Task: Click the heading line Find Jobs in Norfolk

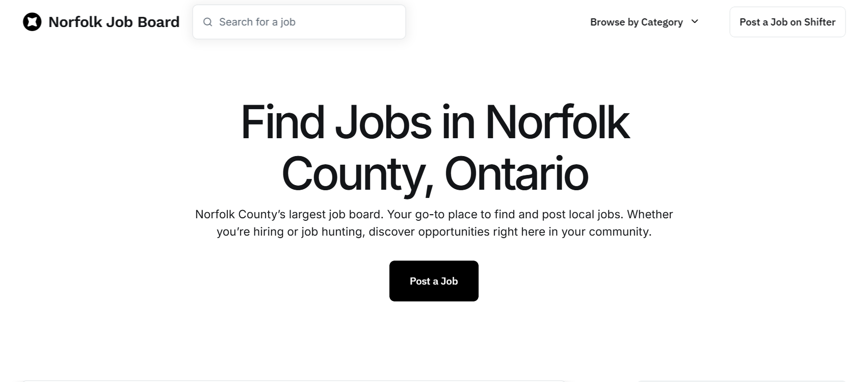Action: tap(435, 122)
